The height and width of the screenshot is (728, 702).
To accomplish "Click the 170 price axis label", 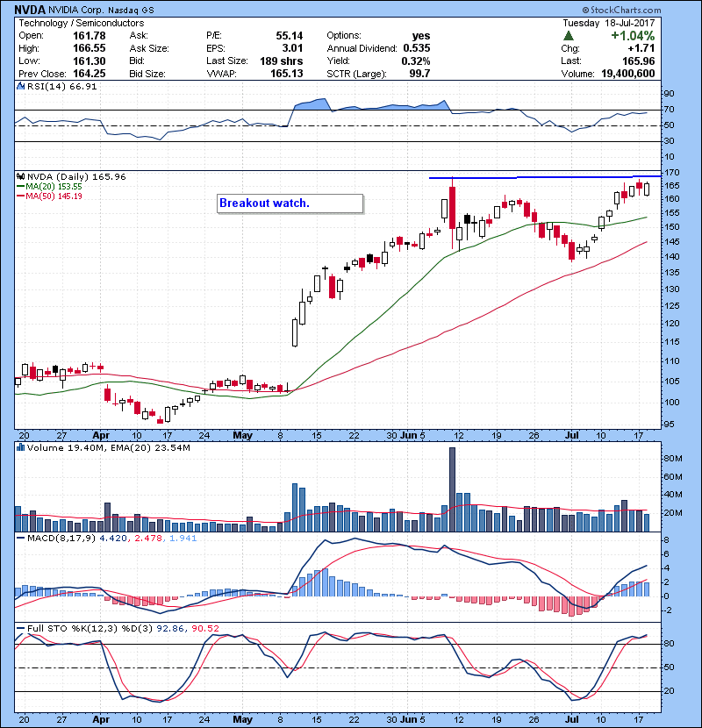I will pyautogui.click(x=672, y=173).
